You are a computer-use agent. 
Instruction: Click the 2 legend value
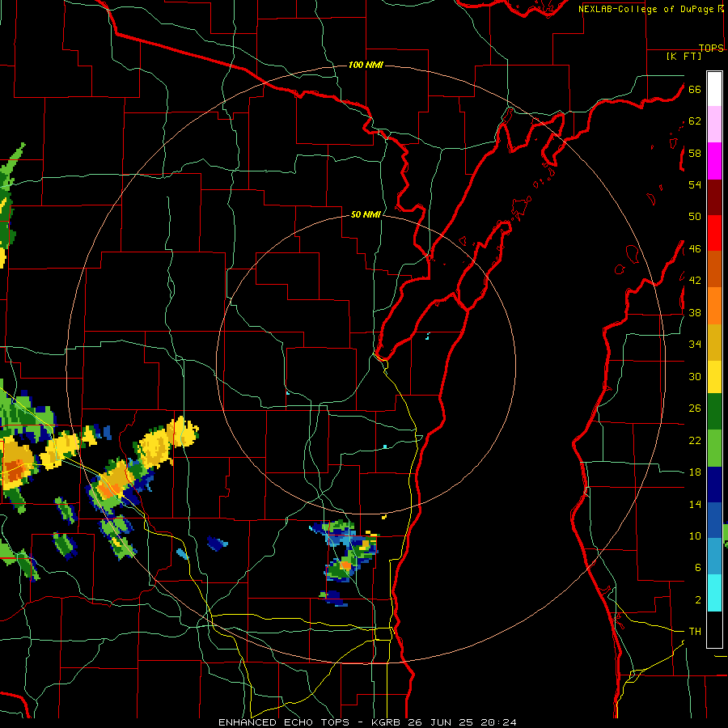pyautogui.click(x=697, y=600)
